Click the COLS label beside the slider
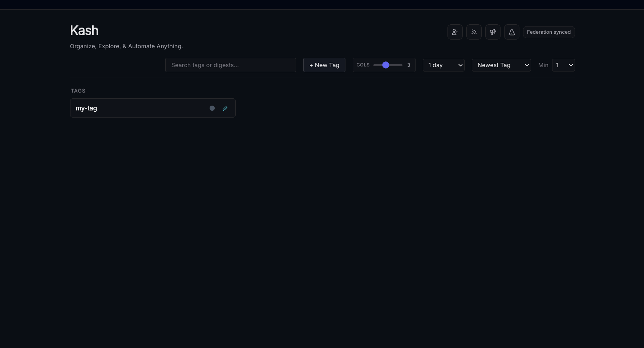 point(363,65)
